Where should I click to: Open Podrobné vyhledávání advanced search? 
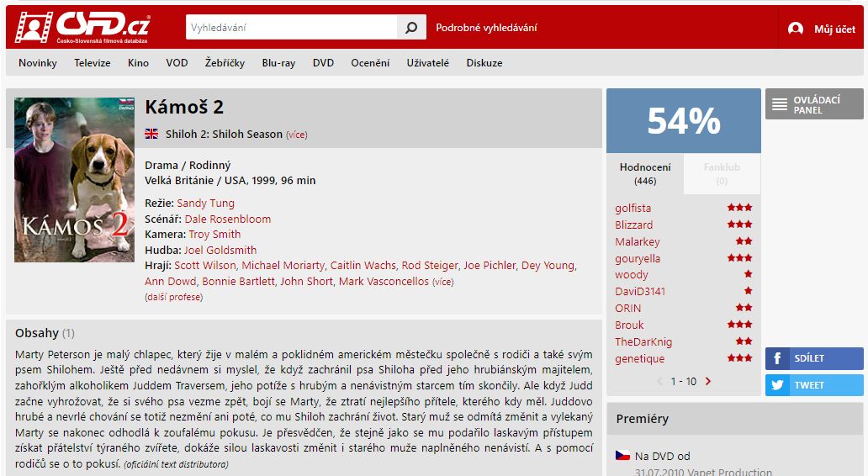(x=486, y=27)
